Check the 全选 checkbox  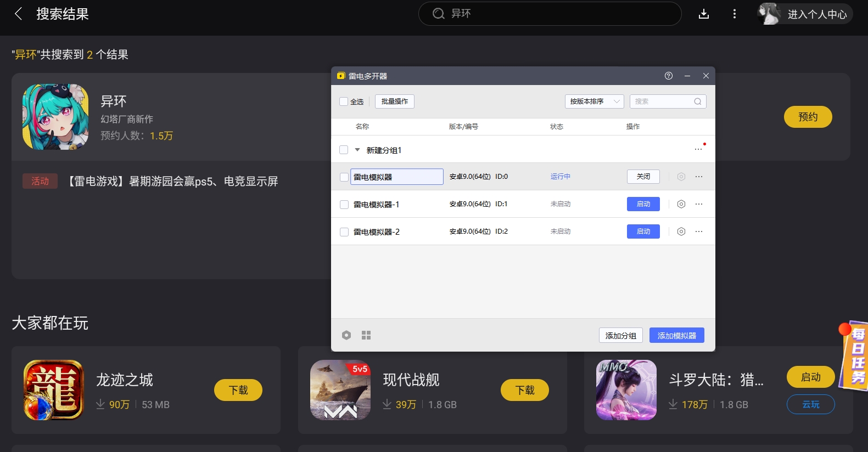tap(344, 101)
